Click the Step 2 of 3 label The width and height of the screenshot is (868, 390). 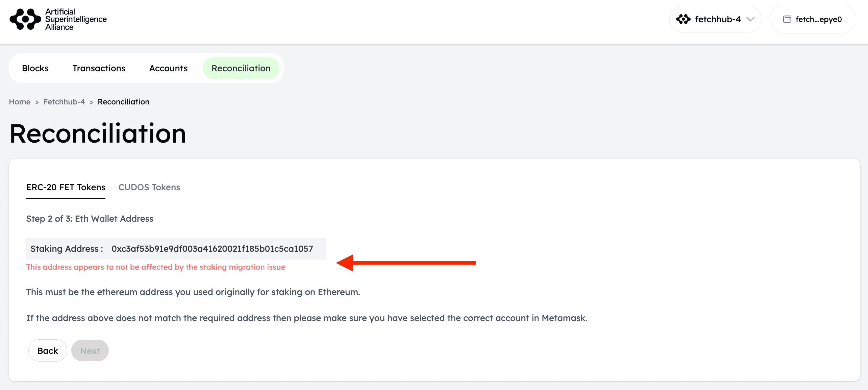[90, 219]
